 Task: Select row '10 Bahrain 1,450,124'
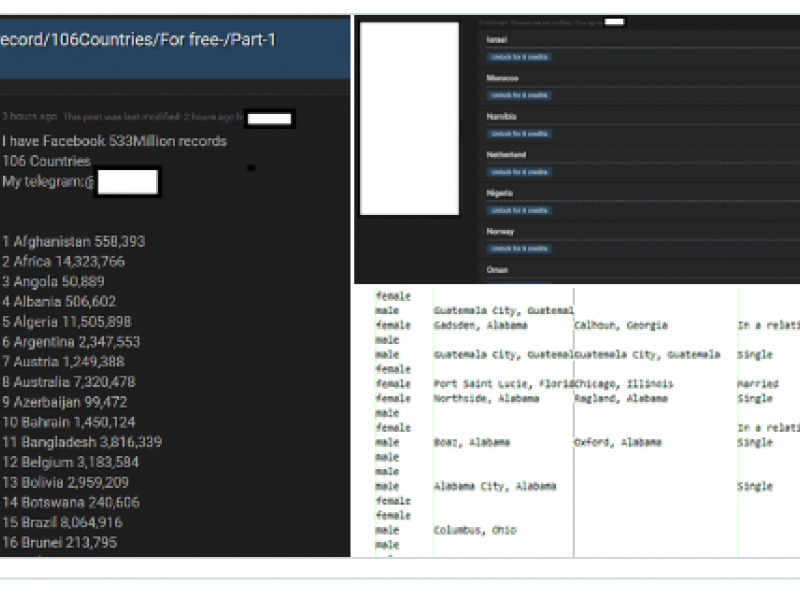(69, 422)
